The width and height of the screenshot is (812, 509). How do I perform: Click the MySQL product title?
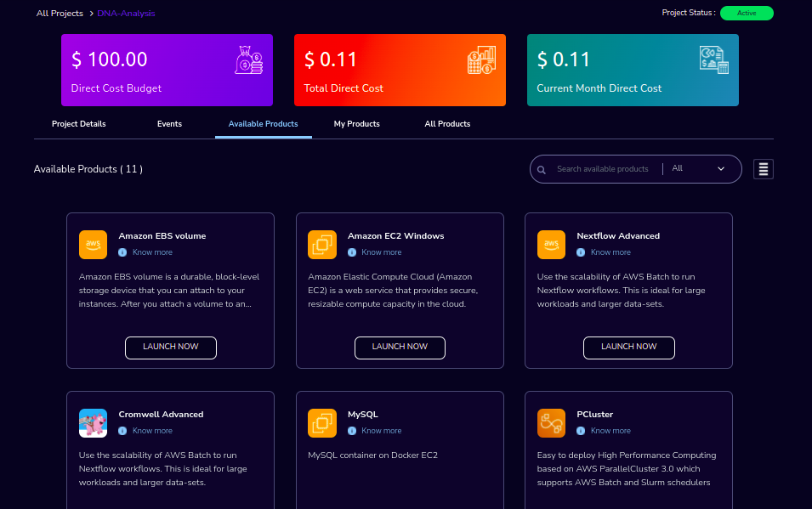[x=363, y=415]
